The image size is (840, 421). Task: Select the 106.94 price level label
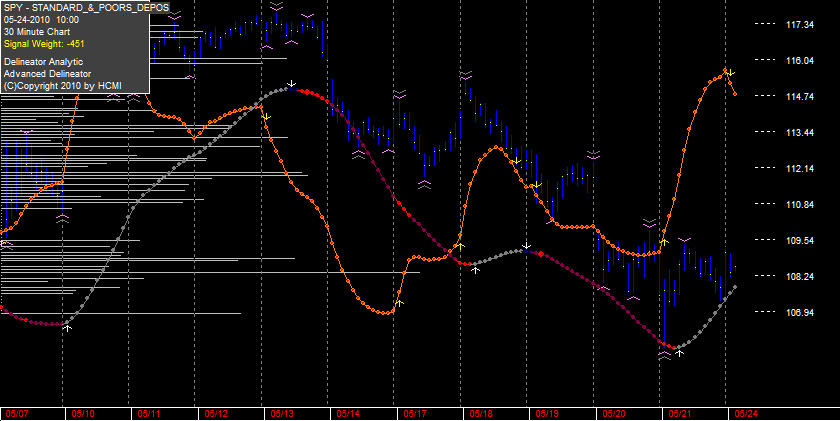tap(800, 312)
